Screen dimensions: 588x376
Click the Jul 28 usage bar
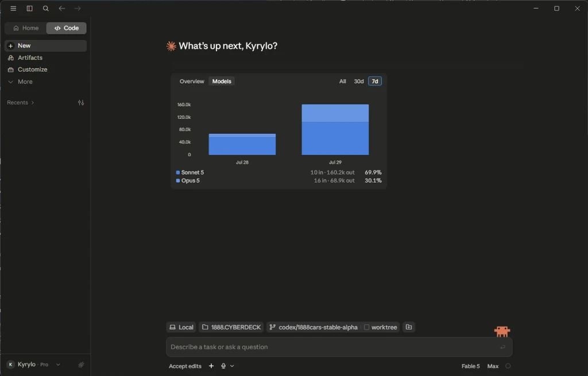point(242,144)
